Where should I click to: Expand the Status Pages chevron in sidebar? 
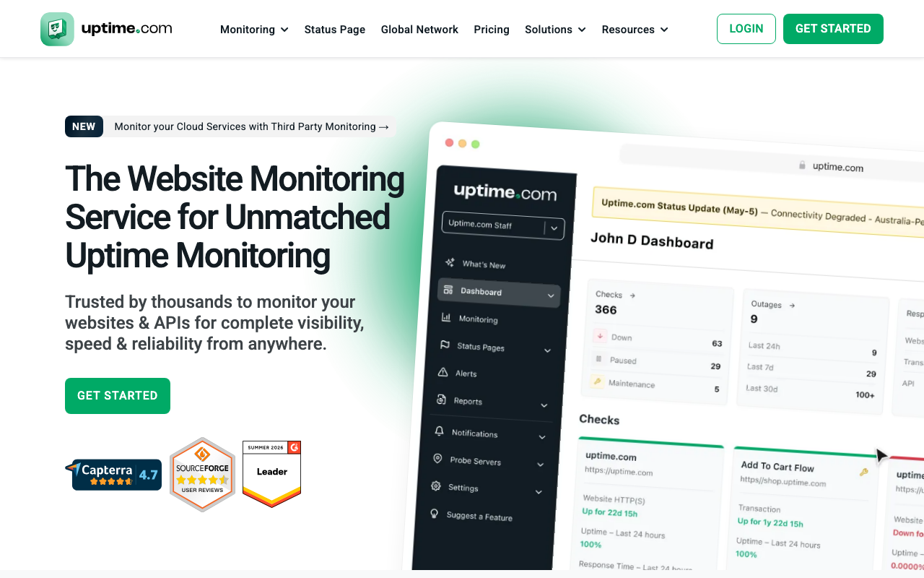[547, 350]
